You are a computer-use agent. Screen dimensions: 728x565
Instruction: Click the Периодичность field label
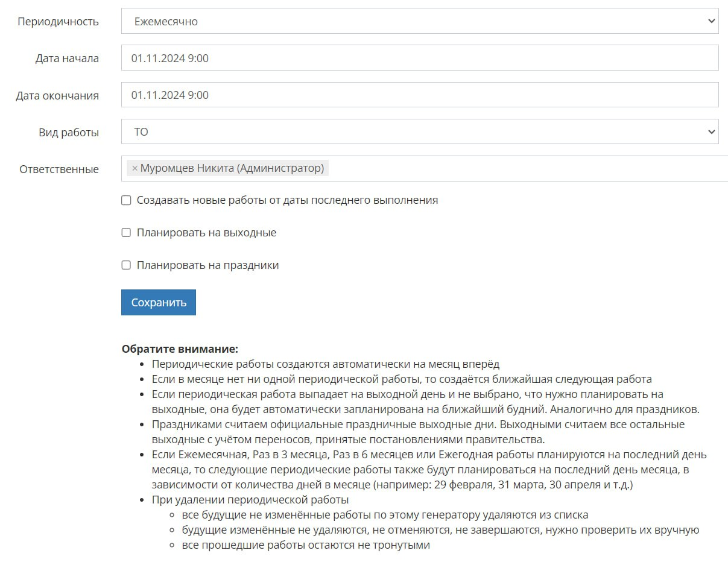coord(58,22)
